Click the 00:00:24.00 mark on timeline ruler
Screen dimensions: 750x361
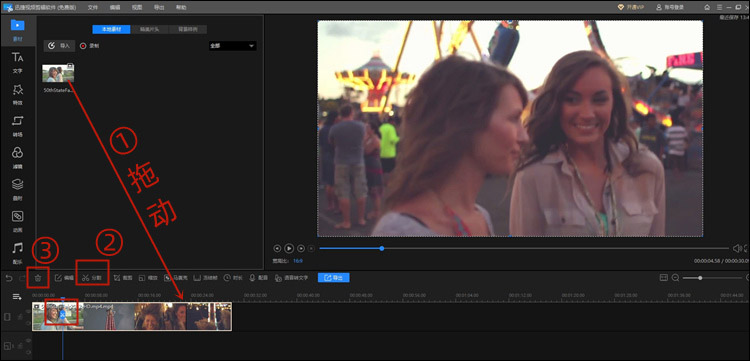202,295
